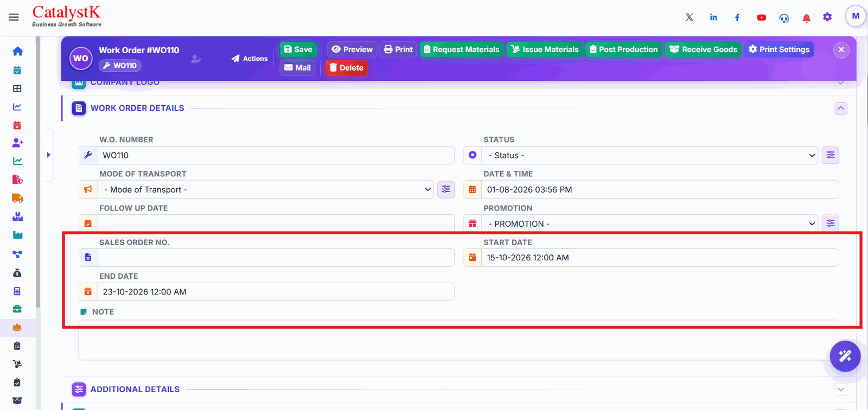Collapse the Work Order Details section
This screenshot has width=868, height=410.
[x=841, y=108]
